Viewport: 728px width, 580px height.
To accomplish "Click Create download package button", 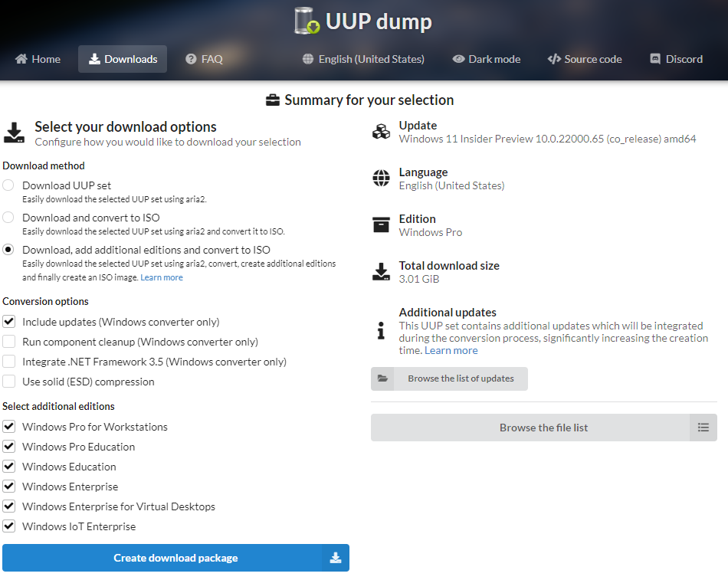I will pyautogui.click(x=175, y=558).
